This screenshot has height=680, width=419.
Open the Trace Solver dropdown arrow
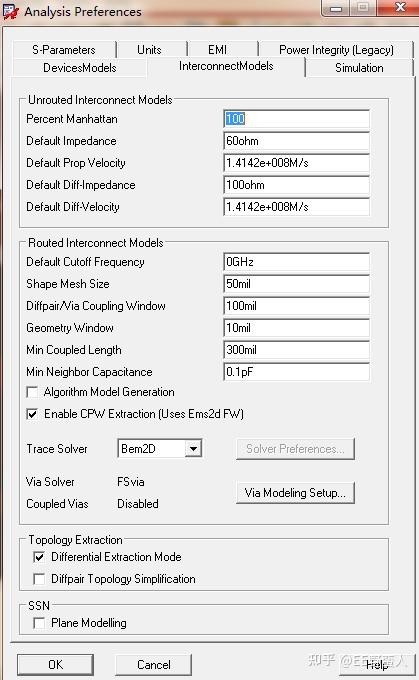coord(193,448)
